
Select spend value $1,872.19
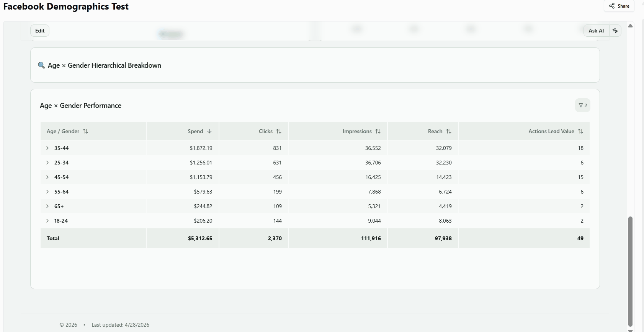pyautogui.click(x=201, y=148)
